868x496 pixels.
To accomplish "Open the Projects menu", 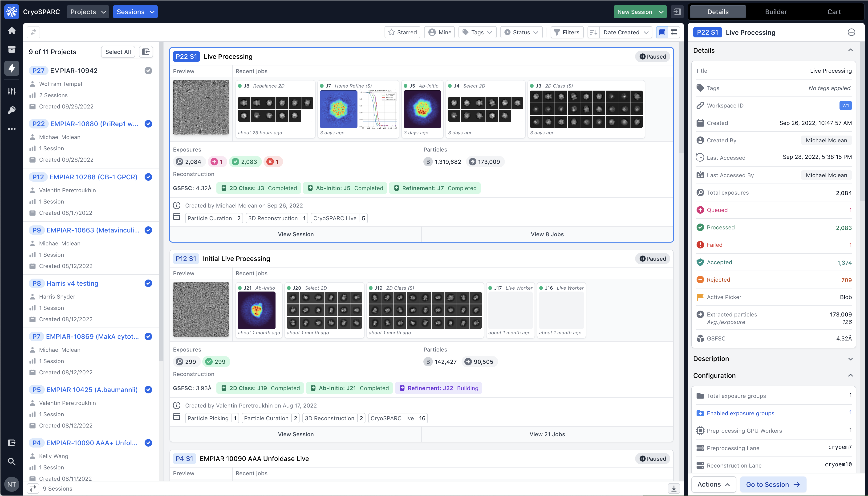I will pyautogui.click(x=88, y=12).
